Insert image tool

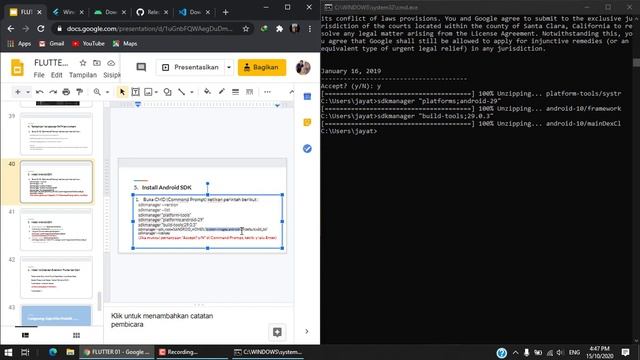pos(148,92)
